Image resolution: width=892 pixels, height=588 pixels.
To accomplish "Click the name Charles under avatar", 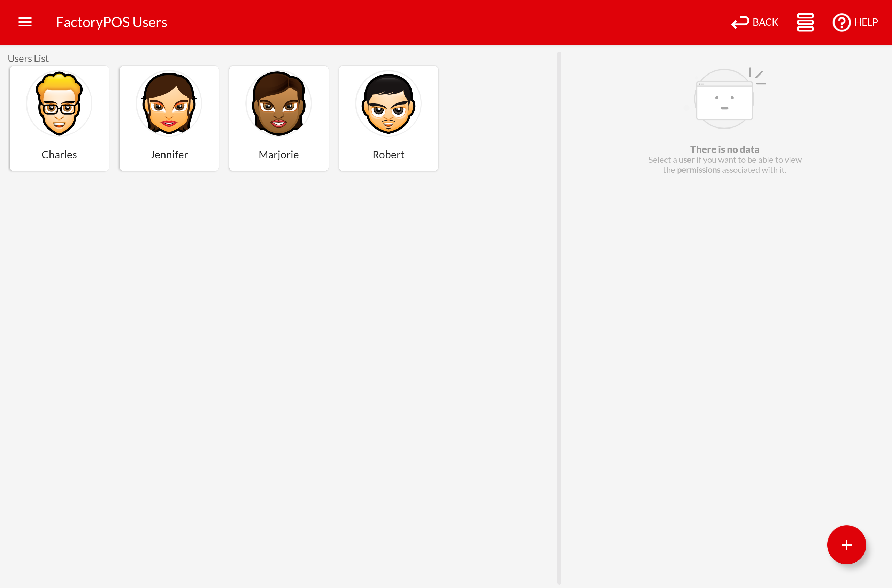I will pyautogui.click(x=59, y=155).
